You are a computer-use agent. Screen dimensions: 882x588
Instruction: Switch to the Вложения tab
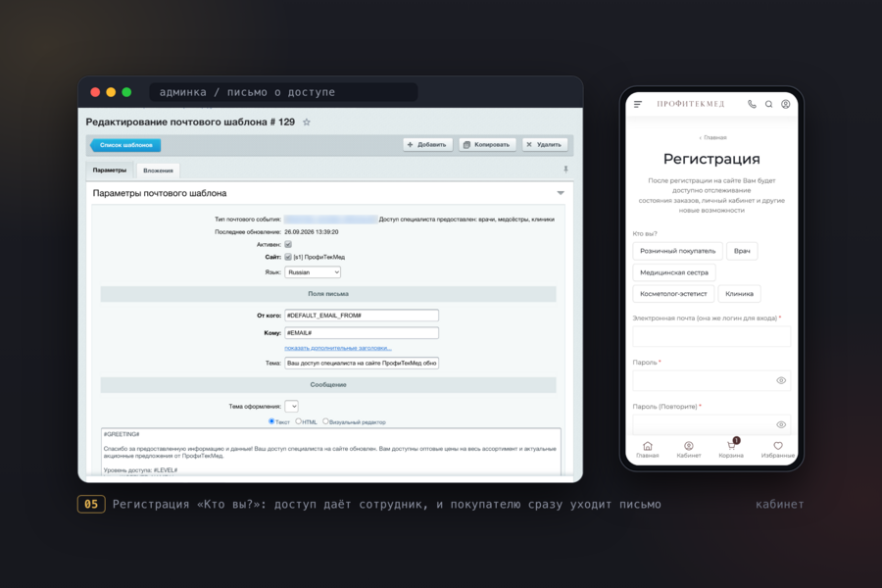click(158, 171)
